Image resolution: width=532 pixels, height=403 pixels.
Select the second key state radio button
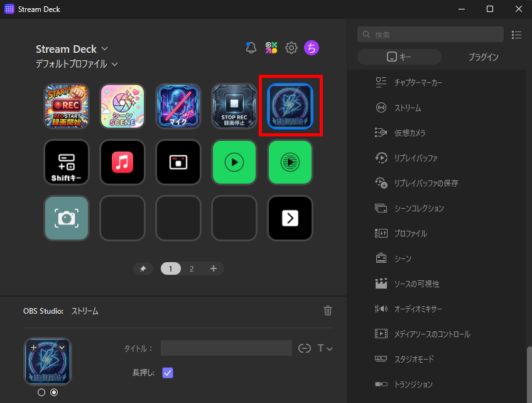click(x=54, y=392)
